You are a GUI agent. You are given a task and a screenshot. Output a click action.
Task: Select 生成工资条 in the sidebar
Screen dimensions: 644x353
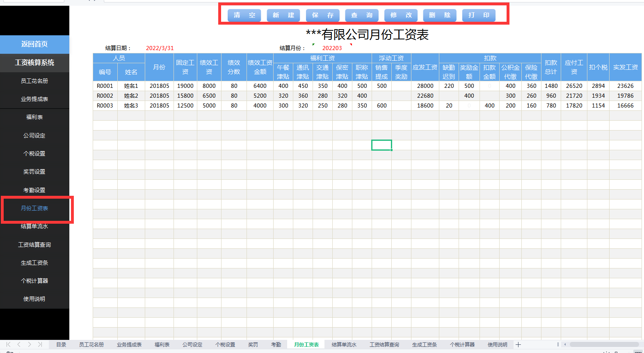pos(34,263)
